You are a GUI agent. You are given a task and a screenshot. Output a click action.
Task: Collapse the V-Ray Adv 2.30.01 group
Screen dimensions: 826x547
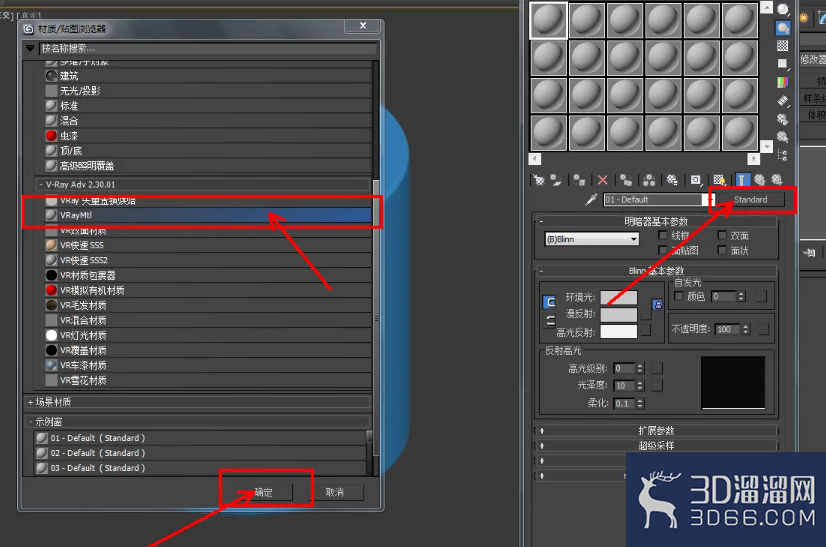(41, 184)
